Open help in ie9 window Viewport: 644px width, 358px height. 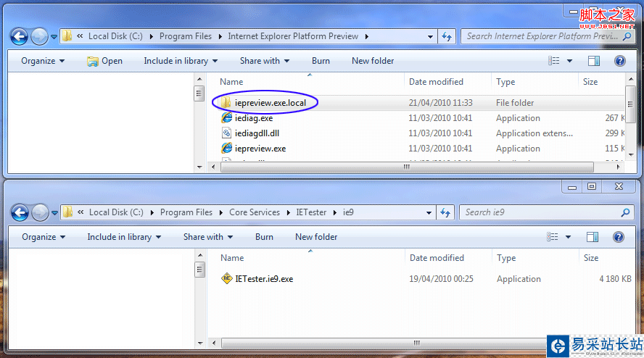618,237
